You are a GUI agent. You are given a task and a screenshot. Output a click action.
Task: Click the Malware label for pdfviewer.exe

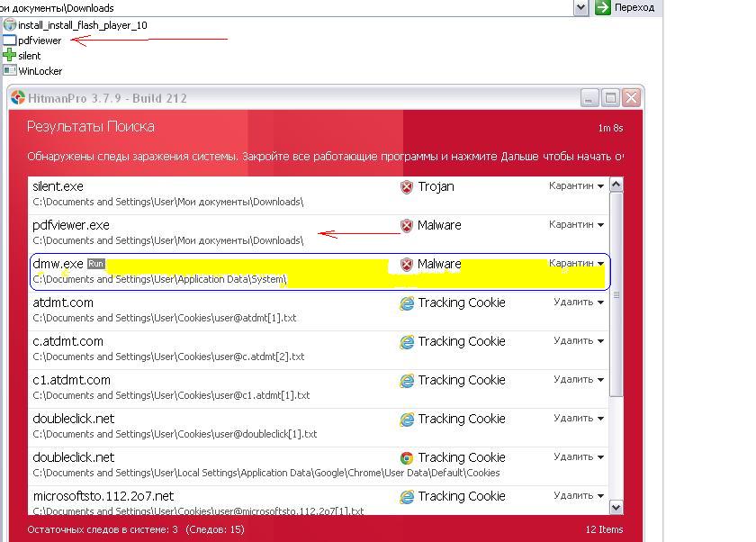pyautogui.click(x=439, y=225)
